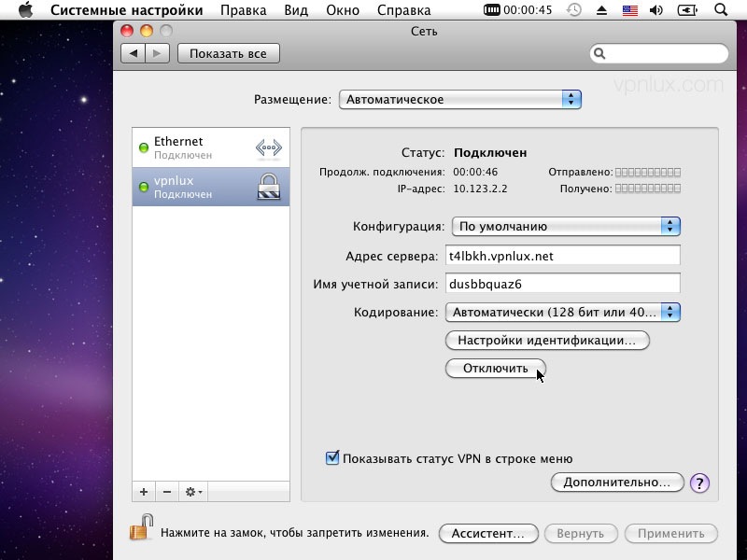Select the vpnlux service in the list

coord(211,187)
